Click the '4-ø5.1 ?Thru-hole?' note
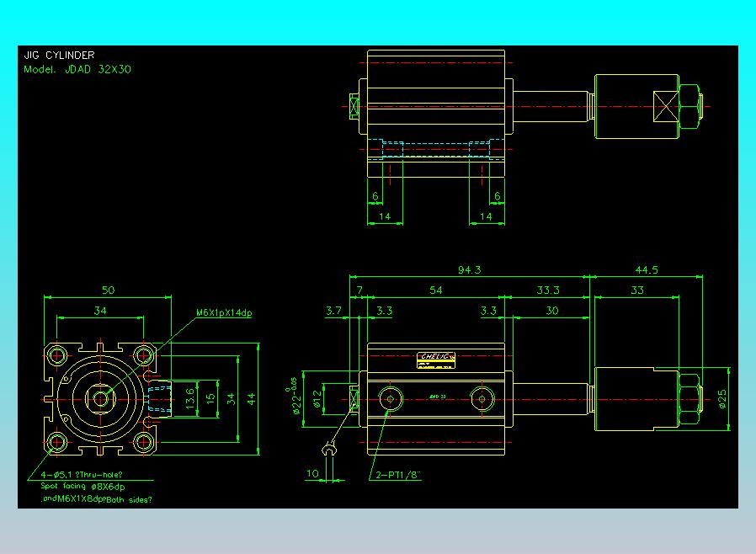 pos(82,475)
